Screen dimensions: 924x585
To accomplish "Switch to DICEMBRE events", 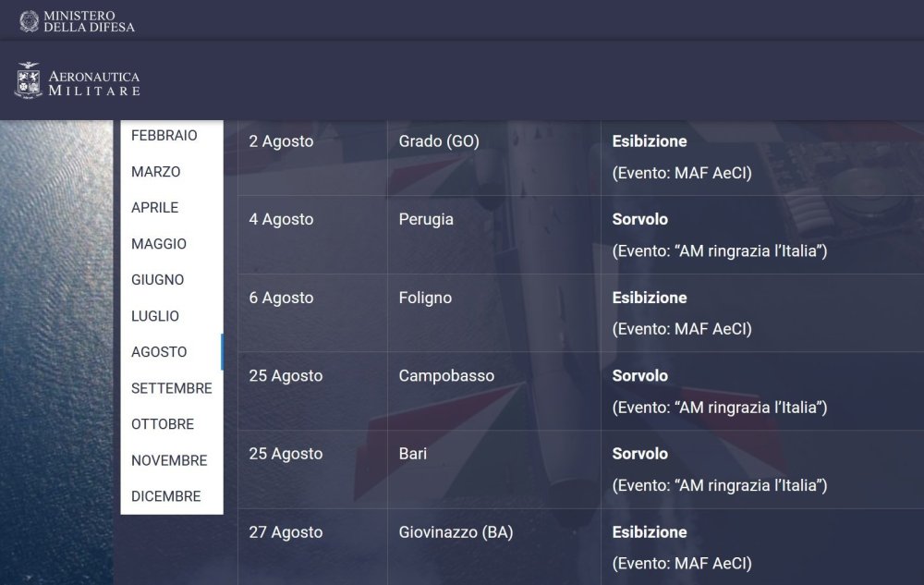I will point(166,496).
